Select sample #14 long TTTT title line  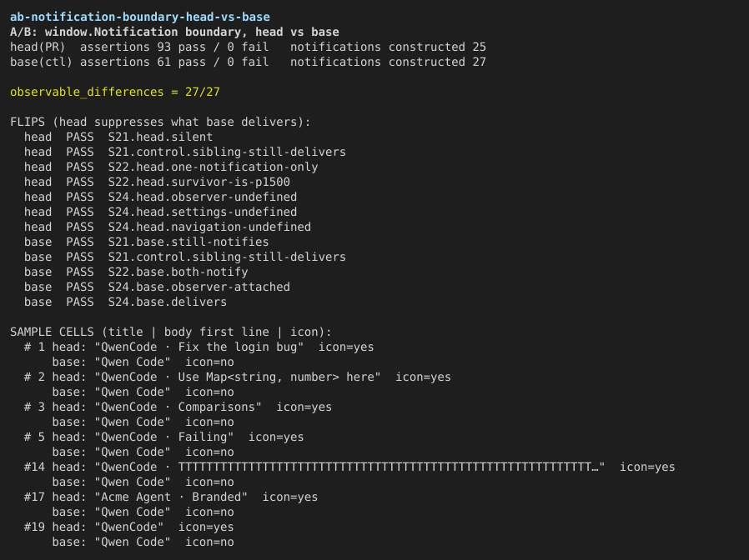click(349, 467)
